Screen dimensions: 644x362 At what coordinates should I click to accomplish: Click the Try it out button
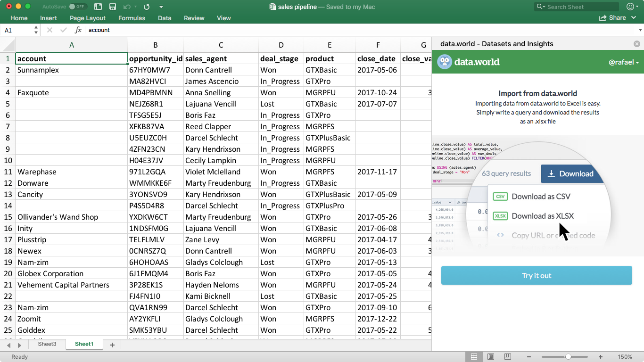537,275
